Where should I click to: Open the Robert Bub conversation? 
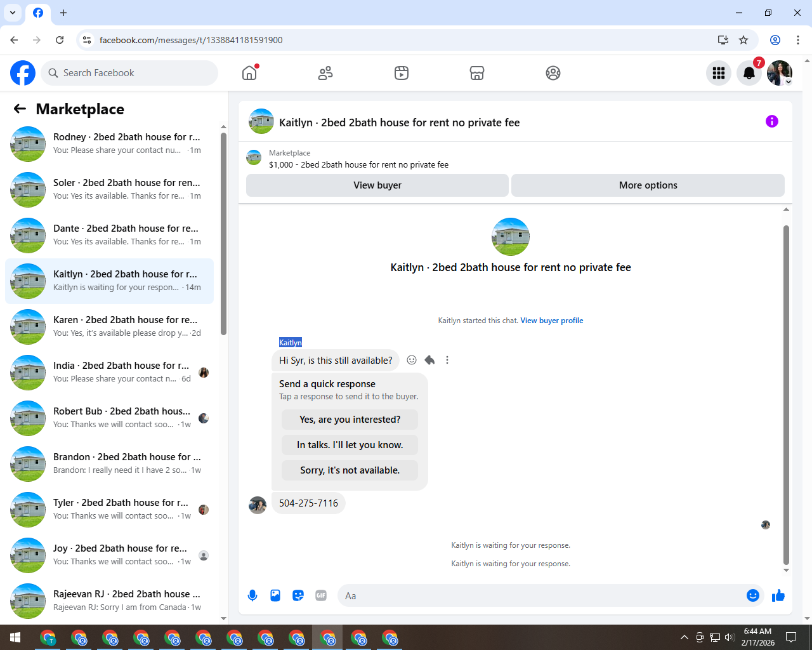coord(109,418)
